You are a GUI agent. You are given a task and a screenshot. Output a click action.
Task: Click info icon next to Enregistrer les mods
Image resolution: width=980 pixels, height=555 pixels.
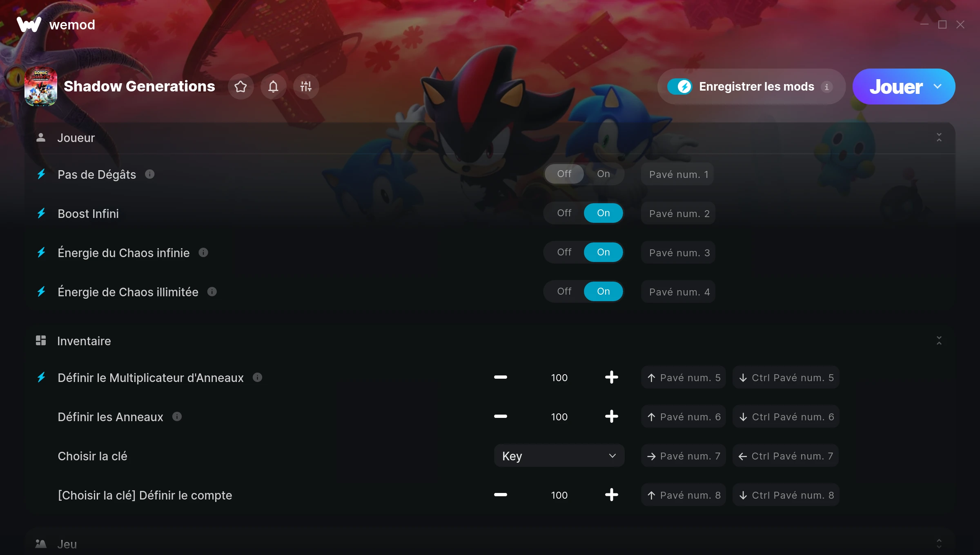click(826, 87)
